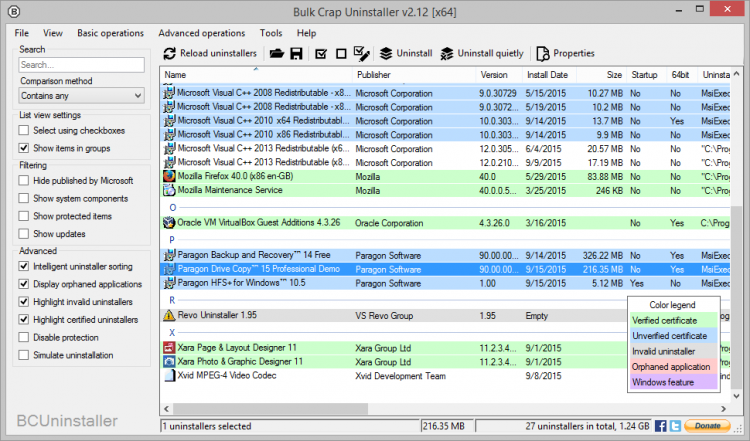Click the Reload uninstallers icon
The height and width of the screenshot is (441, 750).
169,54
